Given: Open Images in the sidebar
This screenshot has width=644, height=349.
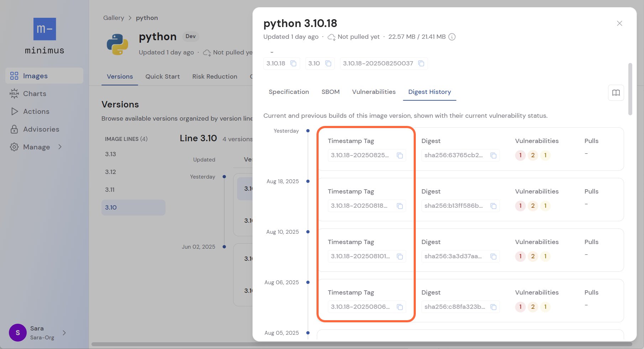Looking at the screenshot, I should (44, 76).
